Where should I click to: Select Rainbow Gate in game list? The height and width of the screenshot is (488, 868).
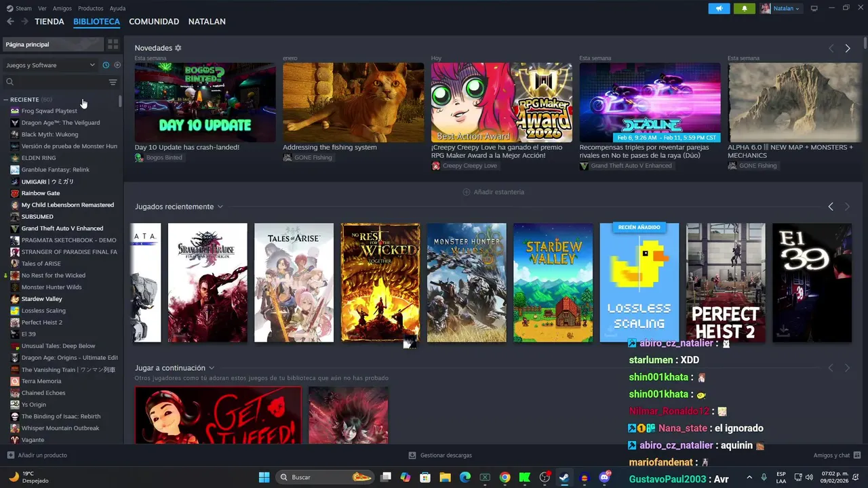tap(41, 193)
